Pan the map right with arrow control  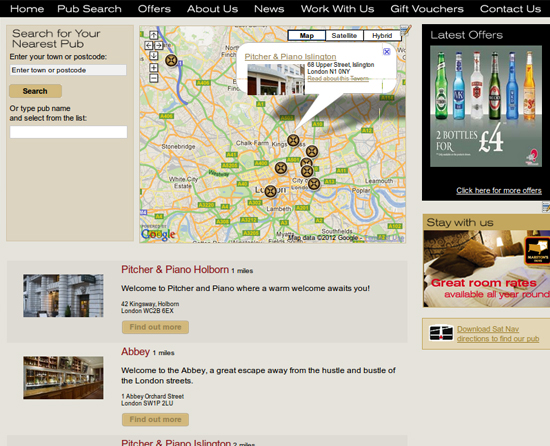pos(159,45)
